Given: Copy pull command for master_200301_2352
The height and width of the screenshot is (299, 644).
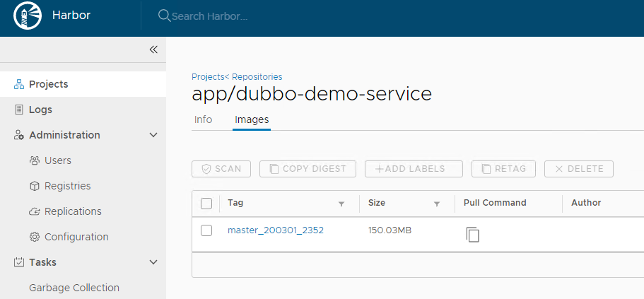Looking at the screenshot, I should tap(472, 235).
